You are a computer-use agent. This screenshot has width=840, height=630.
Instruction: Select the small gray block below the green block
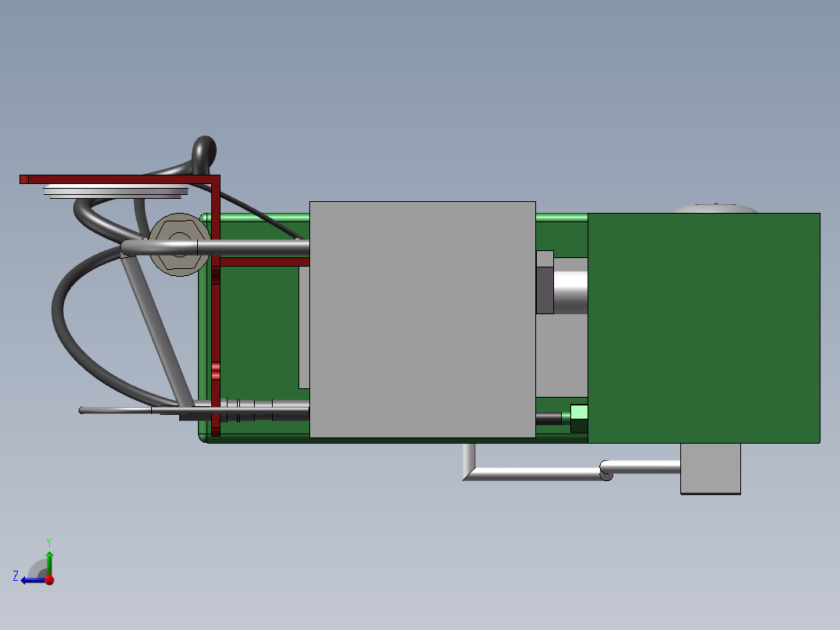711,469
